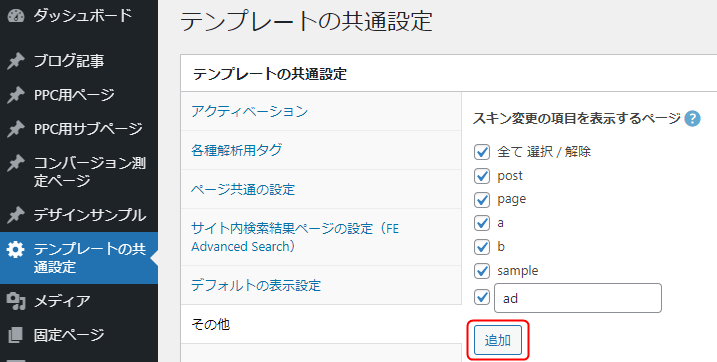
Task: Uncheck the post checkbox
Action: pos(482,176)
